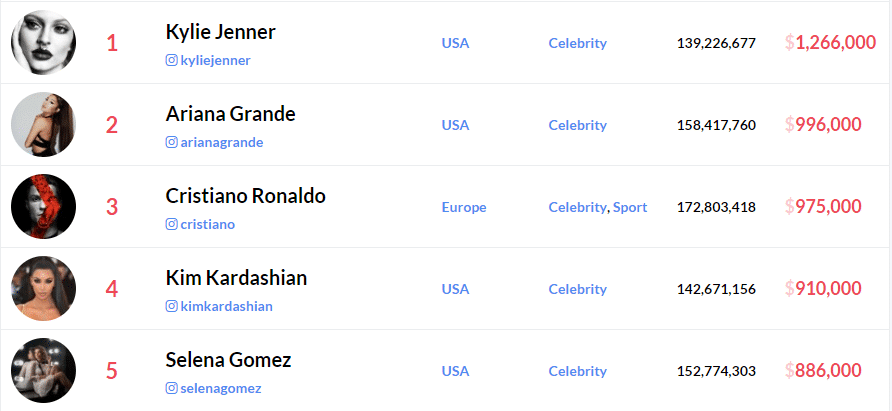Visit the kyliejenner Instagram handle link

point(216,60)
